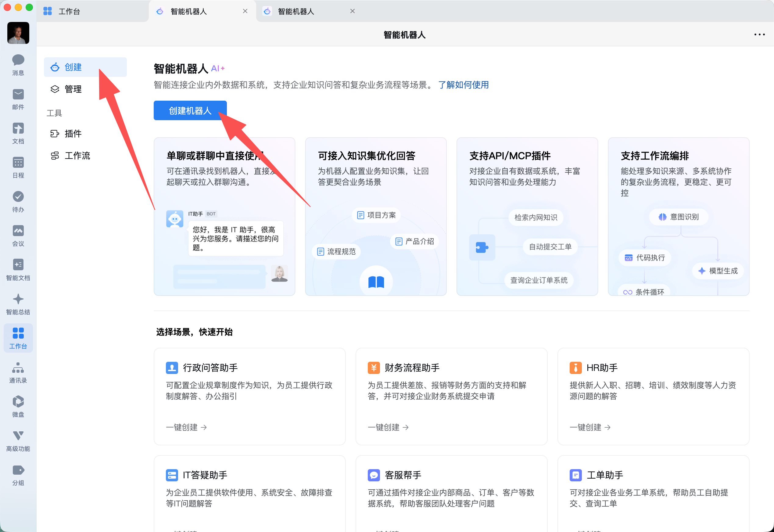Open the 单聊或群聊中直接使用 feature card
Image resolution: width=774 pixels, height=532 pixels.
coord(224,216)
